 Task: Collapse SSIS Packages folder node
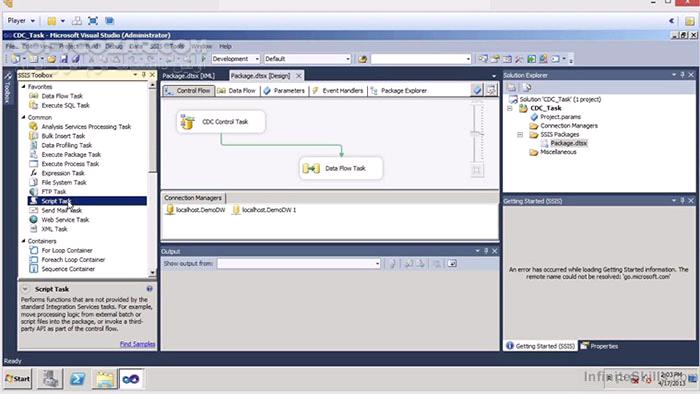point(520,135)
